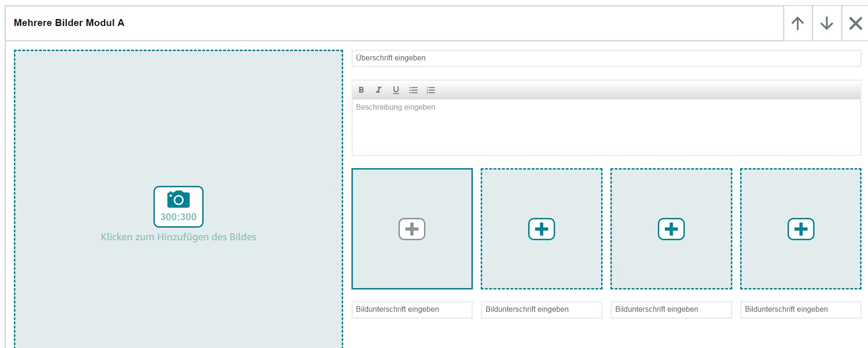This screenshot has width=868, height=348.
Task: Click the Überschrift eingeben headline field
Action: tap(606, 58)
